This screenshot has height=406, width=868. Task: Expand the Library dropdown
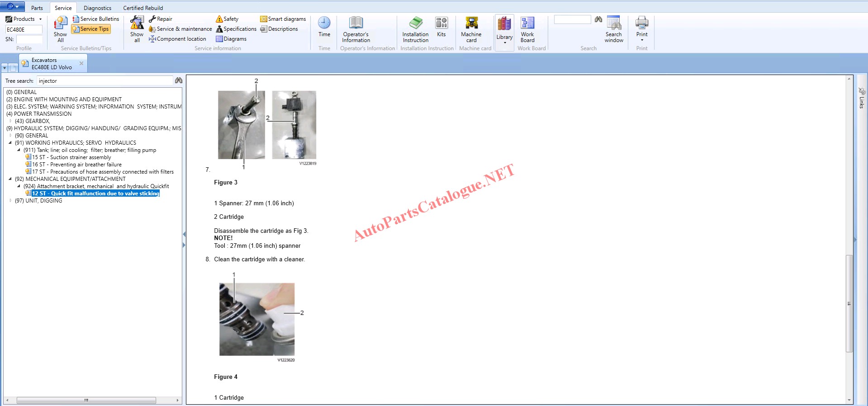(x=504, y=42)
